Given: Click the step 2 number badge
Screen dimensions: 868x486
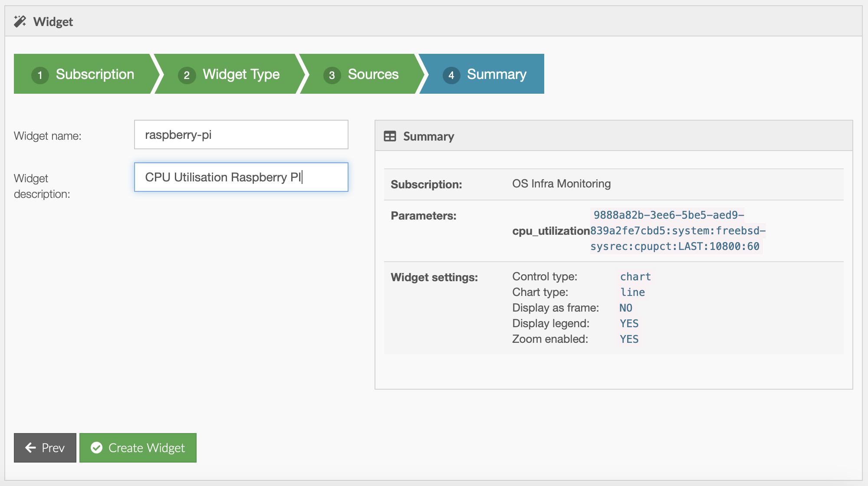Looking at the screenshot, I should tap(187, 75).
